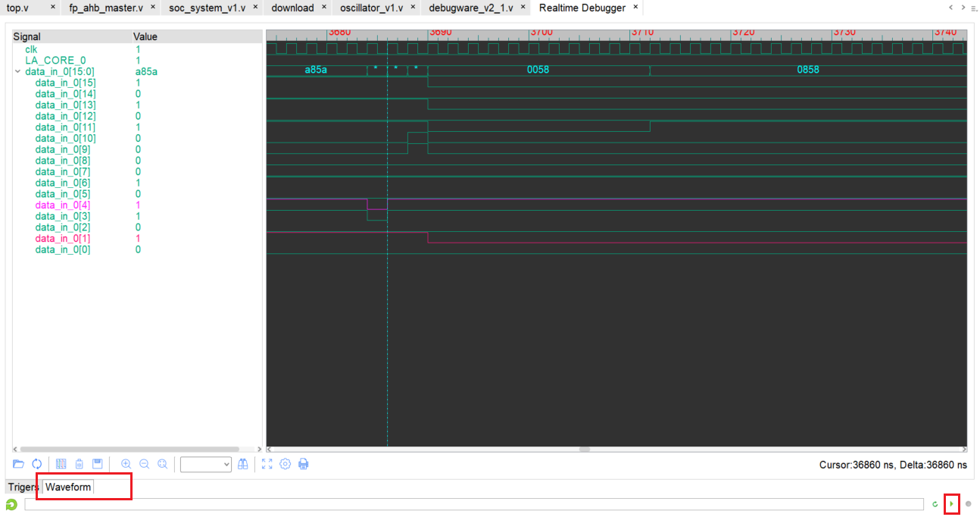Open the Trigers tab
Viewport: 980px width, 517px height.
(x=23, y=487)
